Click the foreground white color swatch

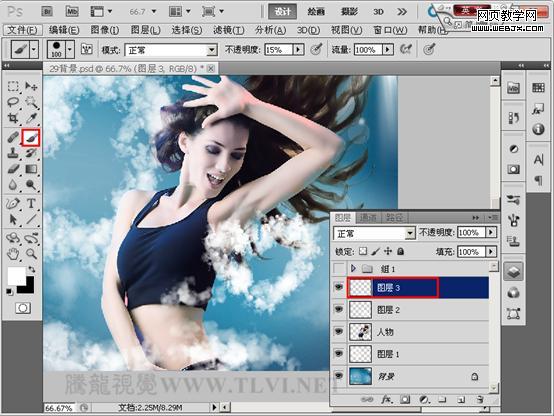pos(17,276)
